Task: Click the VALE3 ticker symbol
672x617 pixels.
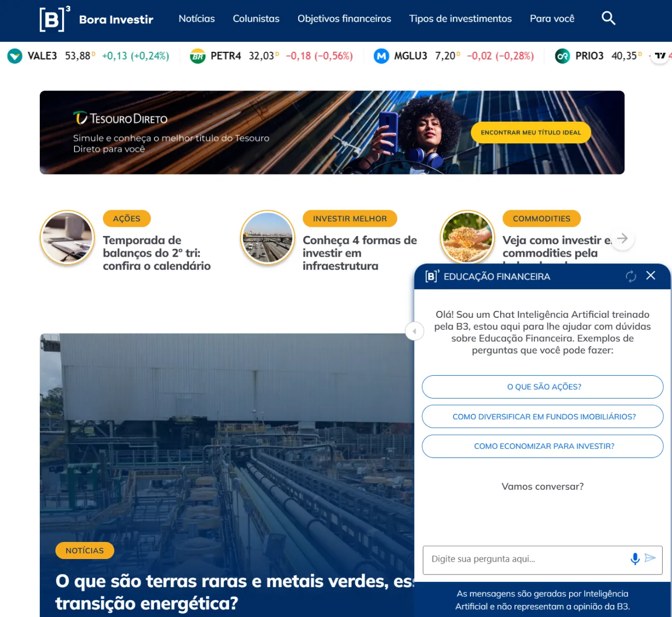Action: [x=42, y=56]
